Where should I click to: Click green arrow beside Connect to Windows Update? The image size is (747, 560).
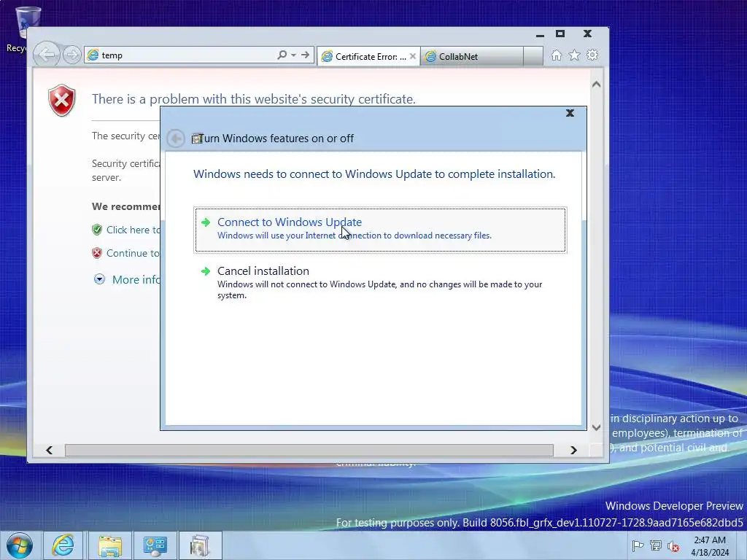[x=205, y=222]
